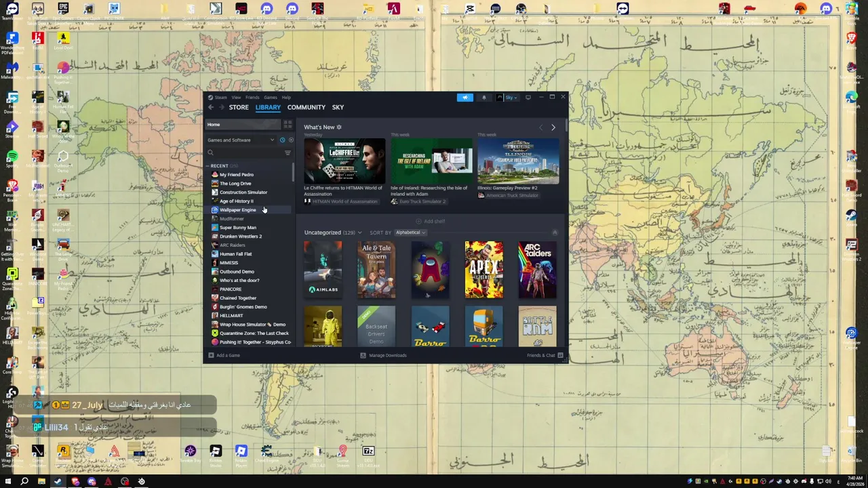The height and width of the screenshot is (488, 868).
Task: Click the Windows Start button
Action: pos(7,481)
